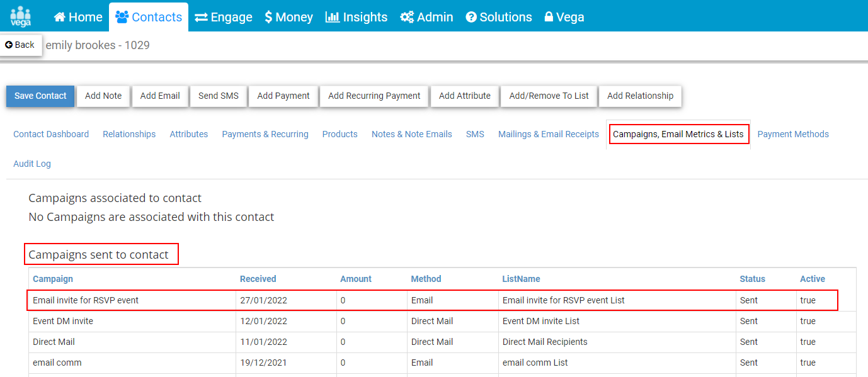Open the Mailings & Email Receipts tab

549,134
